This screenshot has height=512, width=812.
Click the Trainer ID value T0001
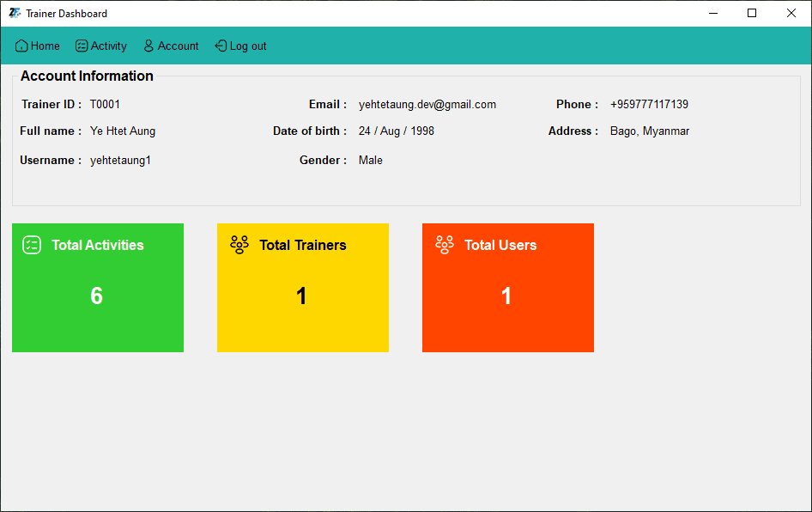[x=105, y=105]
